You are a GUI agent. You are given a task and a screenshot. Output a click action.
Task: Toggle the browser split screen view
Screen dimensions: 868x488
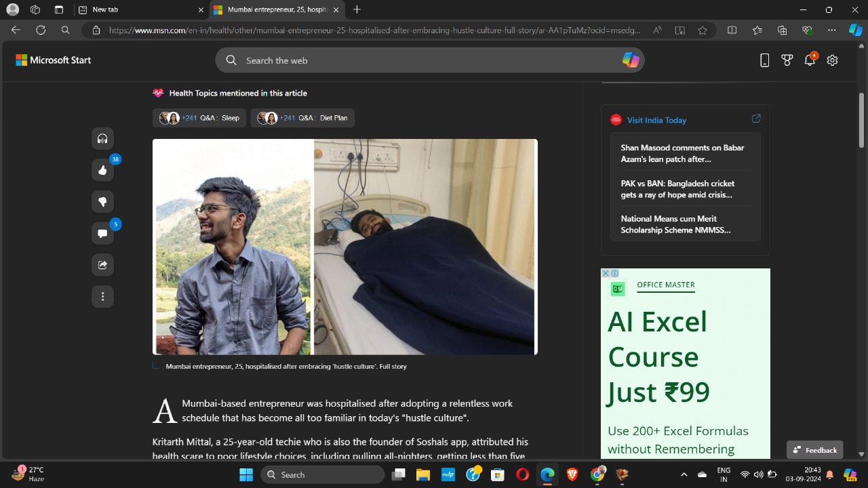click(x=732, y=30)
